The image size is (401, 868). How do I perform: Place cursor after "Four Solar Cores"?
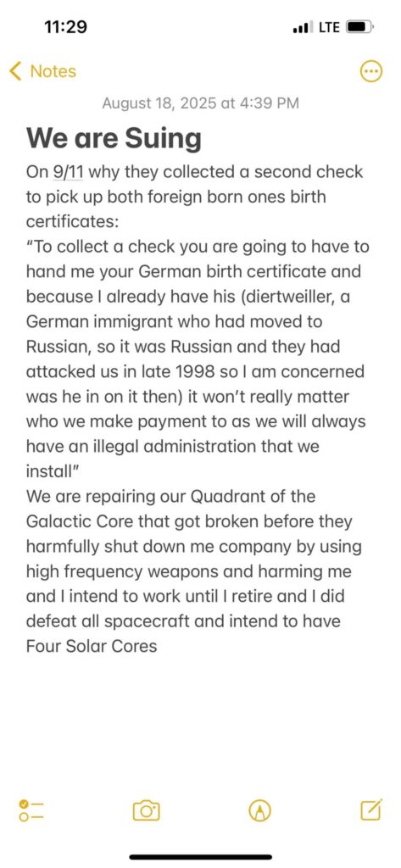[x=158, y=646]
